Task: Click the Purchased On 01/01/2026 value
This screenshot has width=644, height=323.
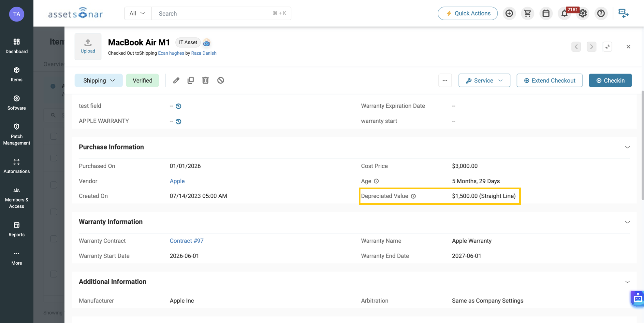Action: (x=185, y=166)
